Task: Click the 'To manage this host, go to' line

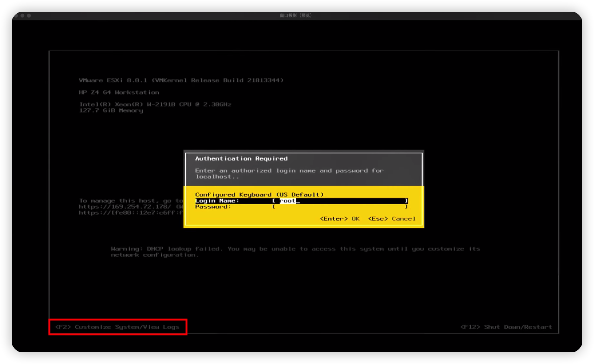Action: [x=131, y=201]
